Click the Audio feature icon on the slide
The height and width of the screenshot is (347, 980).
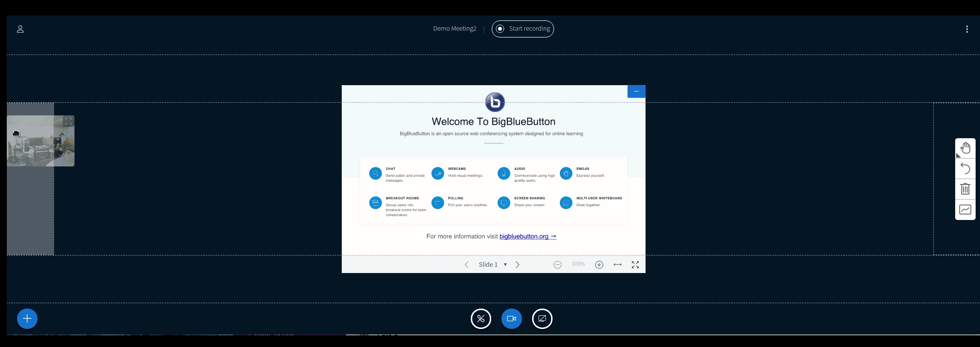504,174
